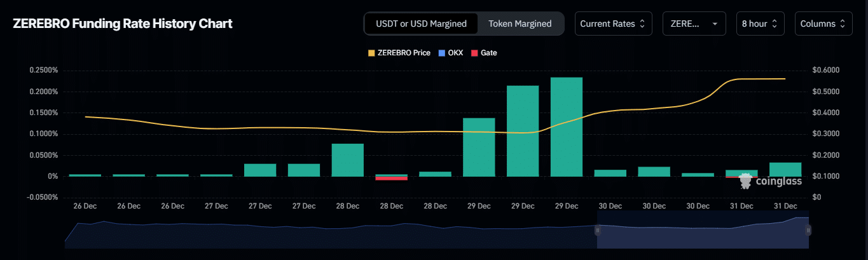Click the red Gate bar at 28 Dec
Screen dimensions: 868x260
tap(391, 178)
